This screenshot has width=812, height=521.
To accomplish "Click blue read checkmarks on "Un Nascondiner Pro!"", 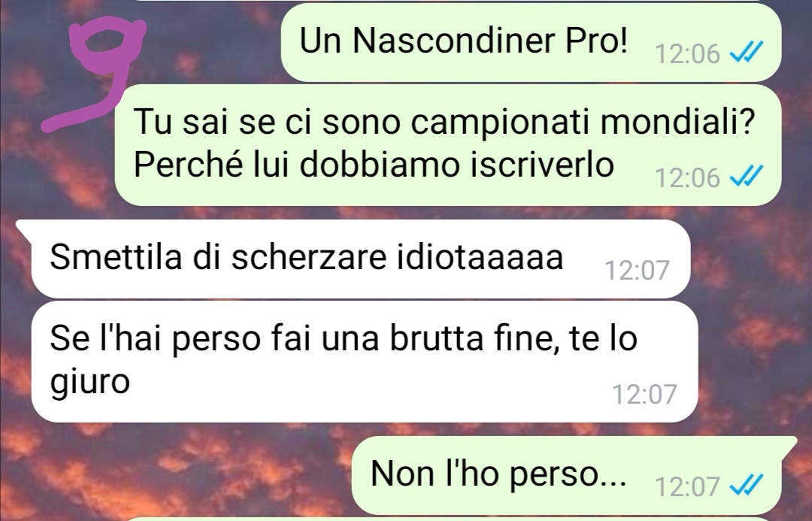I will [747, 52].
